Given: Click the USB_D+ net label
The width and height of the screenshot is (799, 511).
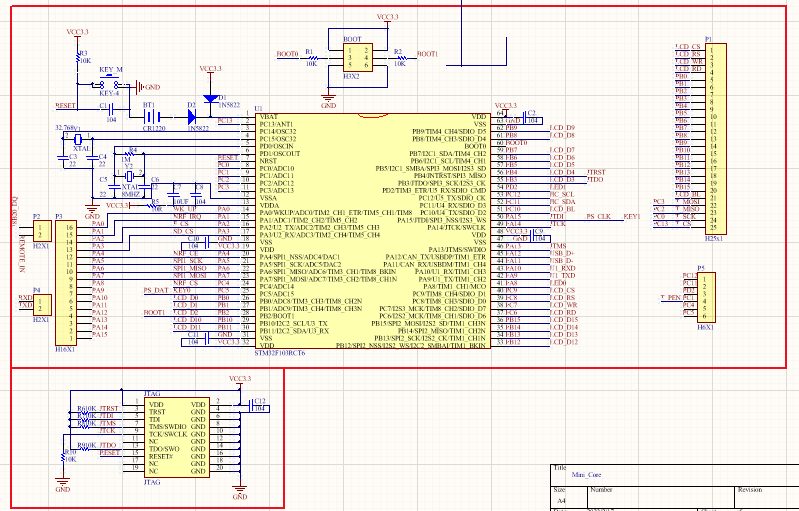Looking at the screenshot, I should tap(563, 253).
